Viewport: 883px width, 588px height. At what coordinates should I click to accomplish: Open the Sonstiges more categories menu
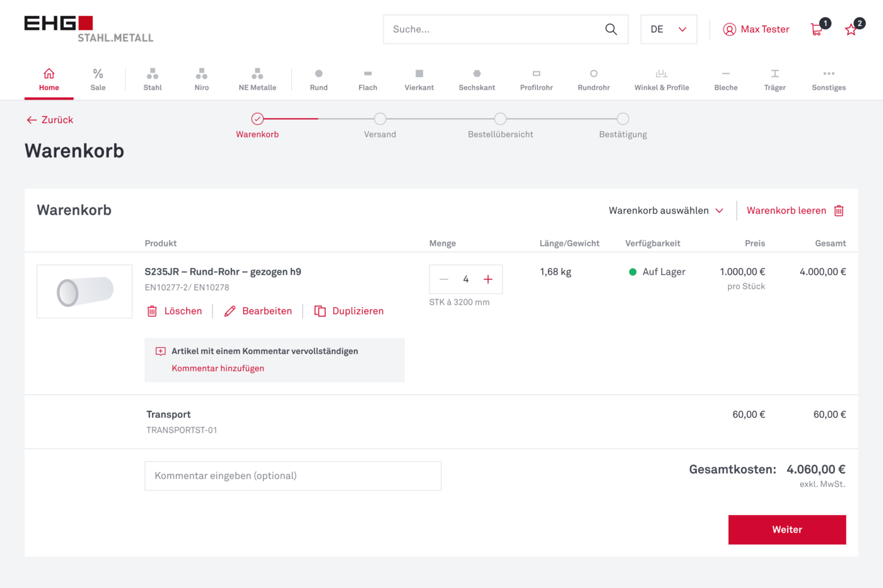click(x=828, y=80)
